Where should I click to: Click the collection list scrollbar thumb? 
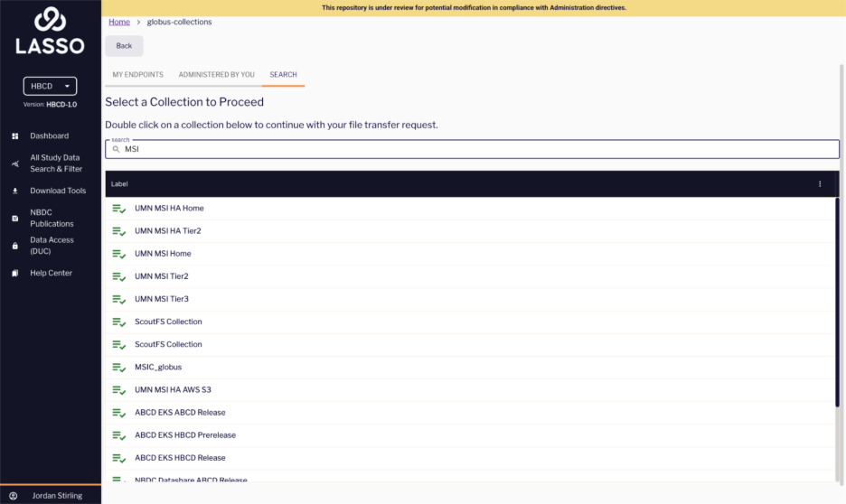[x=837, y=303]
